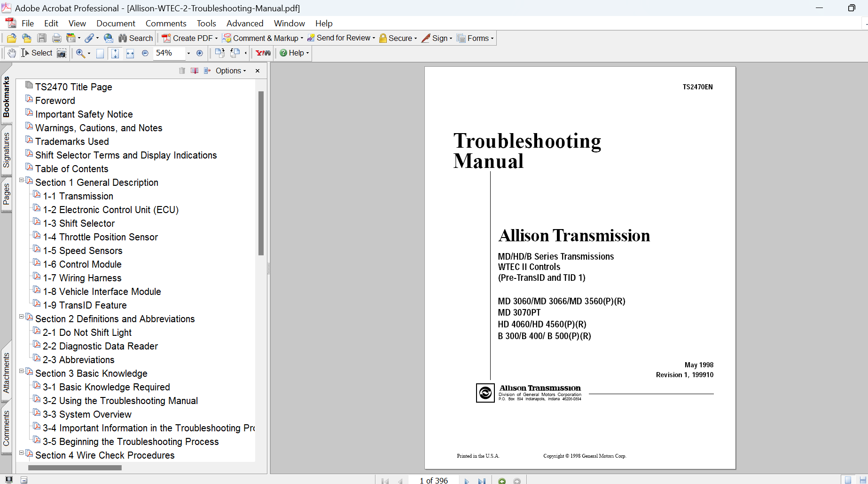Click the zoom in plus button
The width and height of the screenshot is (868, 484).
(x=200, y=53)
